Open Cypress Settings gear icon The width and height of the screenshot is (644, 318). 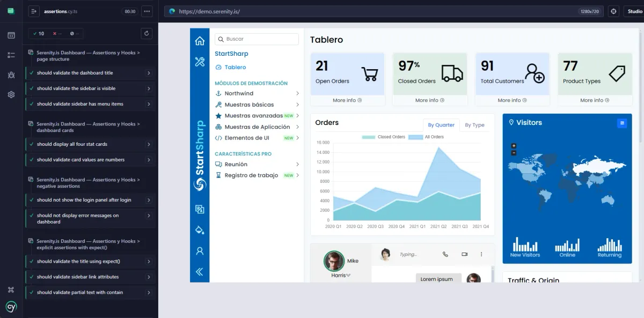pyautogui.click(x=11, y=94)
